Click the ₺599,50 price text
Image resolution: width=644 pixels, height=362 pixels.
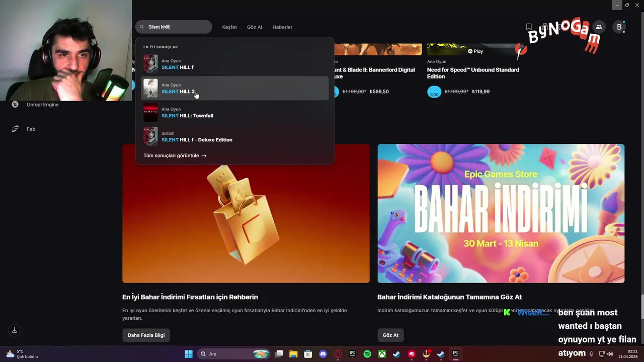tap(379, 92)
